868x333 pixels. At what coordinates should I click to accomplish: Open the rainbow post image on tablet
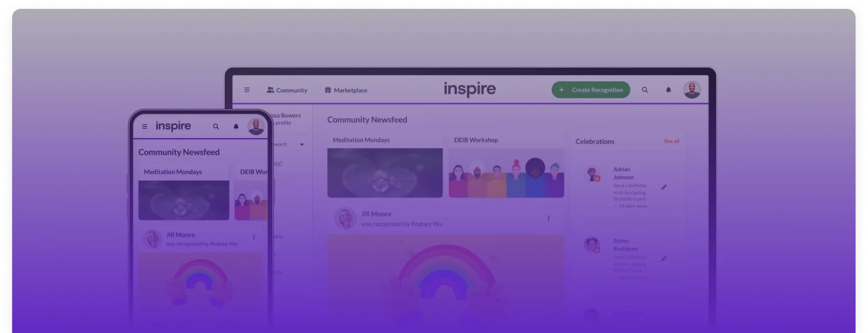coord(446,283)
